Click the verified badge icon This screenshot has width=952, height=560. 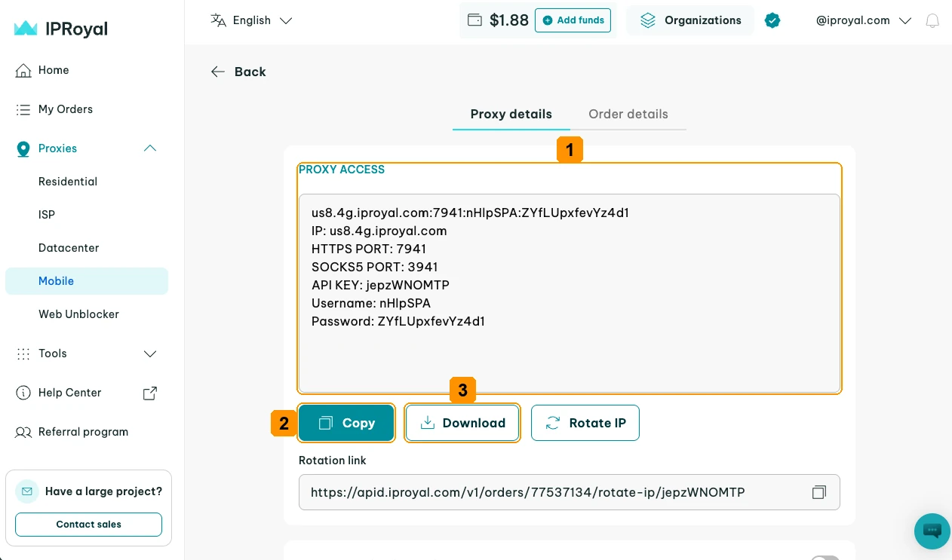[x=772, y=20]
